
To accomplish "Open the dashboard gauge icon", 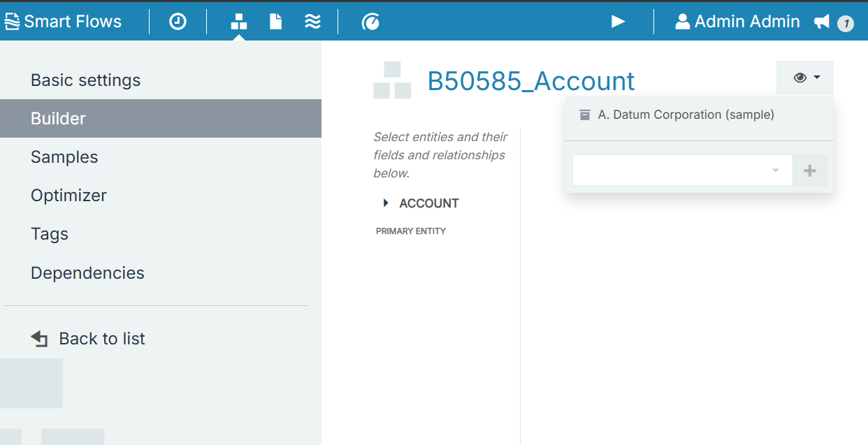I will tap(370, 22).
